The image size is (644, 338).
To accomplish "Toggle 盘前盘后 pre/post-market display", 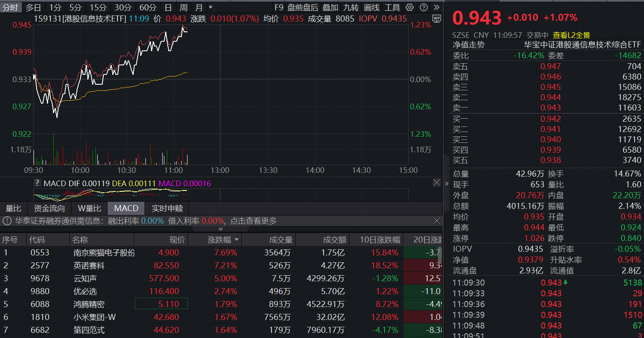I will pos(302,7).
